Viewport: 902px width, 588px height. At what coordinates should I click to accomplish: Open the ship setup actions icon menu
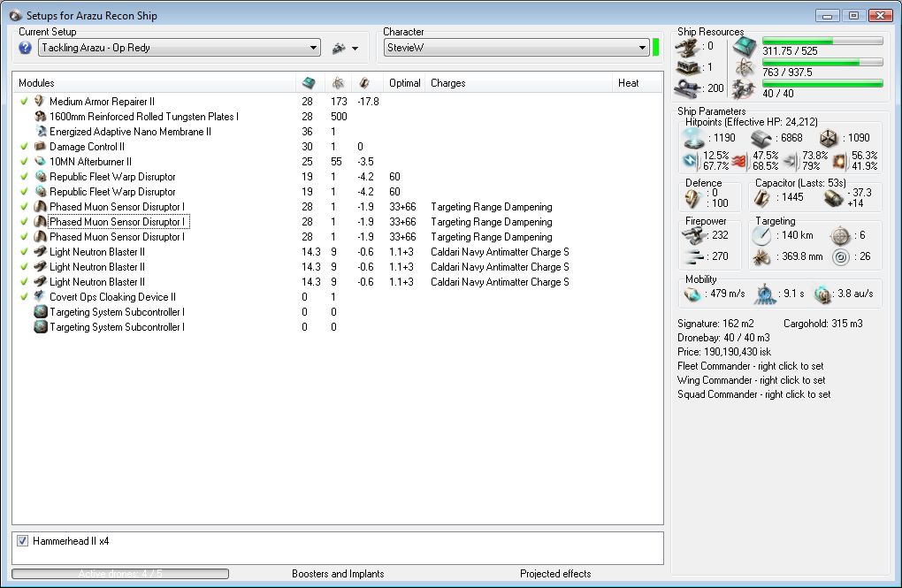pos(339,49)
